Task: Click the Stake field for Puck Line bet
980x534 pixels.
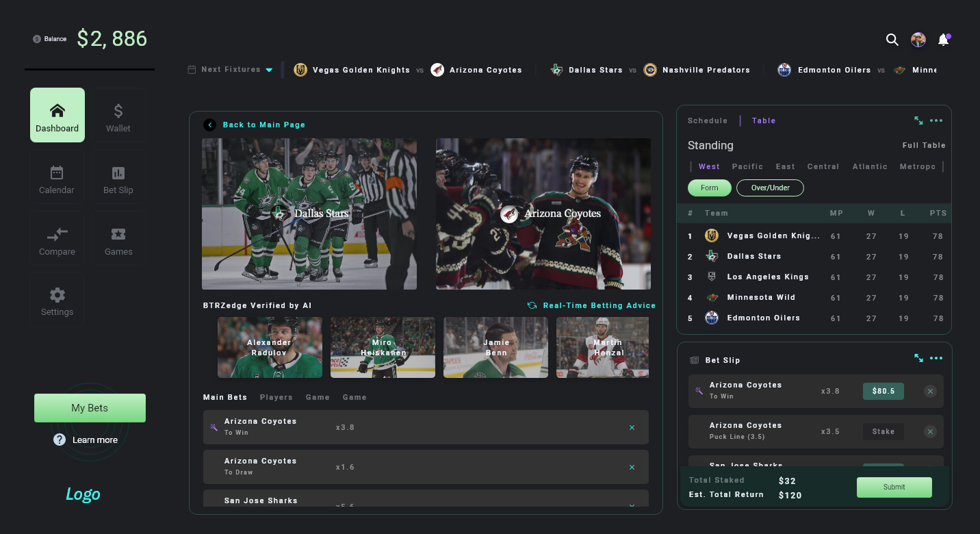Action: click(x=883, y=431)
